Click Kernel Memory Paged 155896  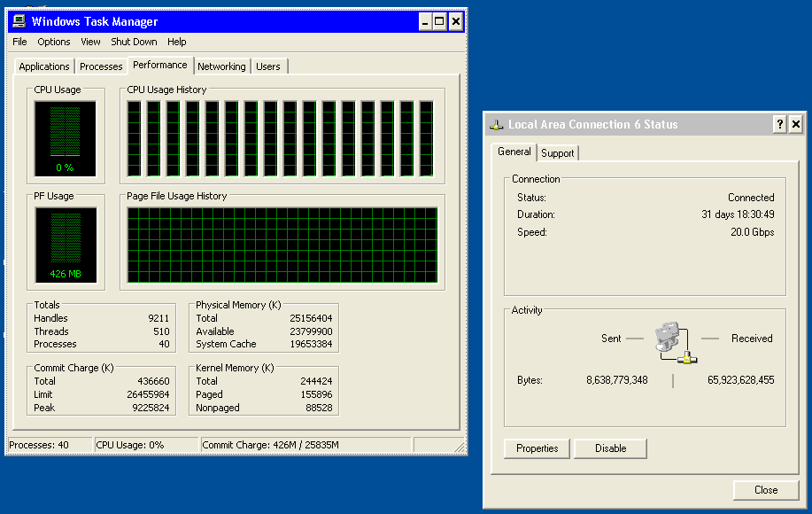coord(316,395)
